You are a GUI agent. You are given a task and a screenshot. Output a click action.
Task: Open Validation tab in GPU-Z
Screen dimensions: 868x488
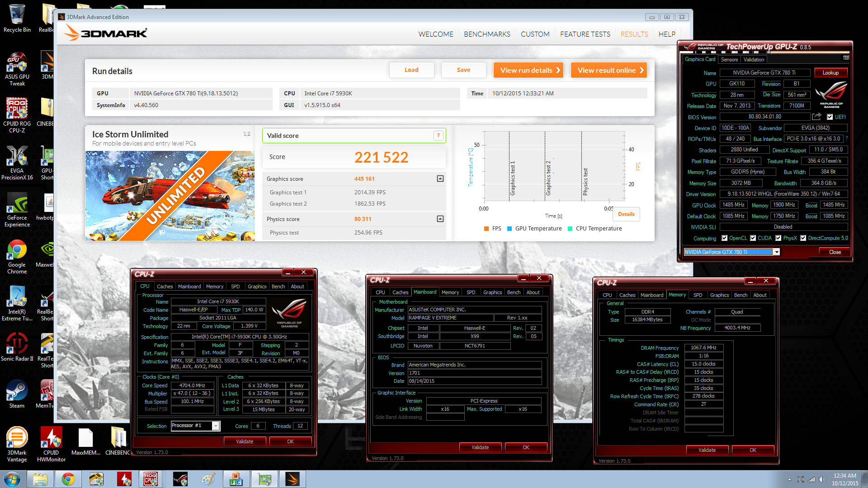[754, 60]
